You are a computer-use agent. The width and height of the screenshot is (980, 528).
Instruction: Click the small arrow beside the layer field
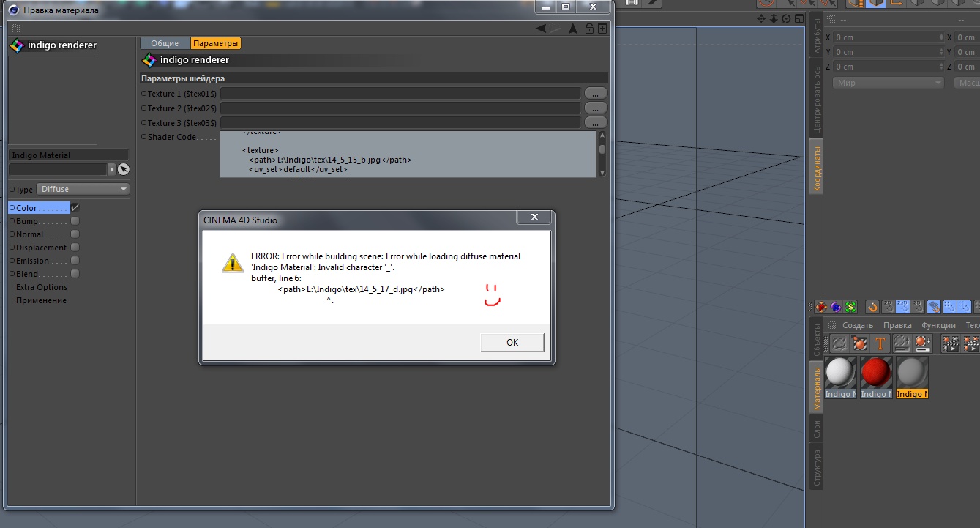point(112,169)
